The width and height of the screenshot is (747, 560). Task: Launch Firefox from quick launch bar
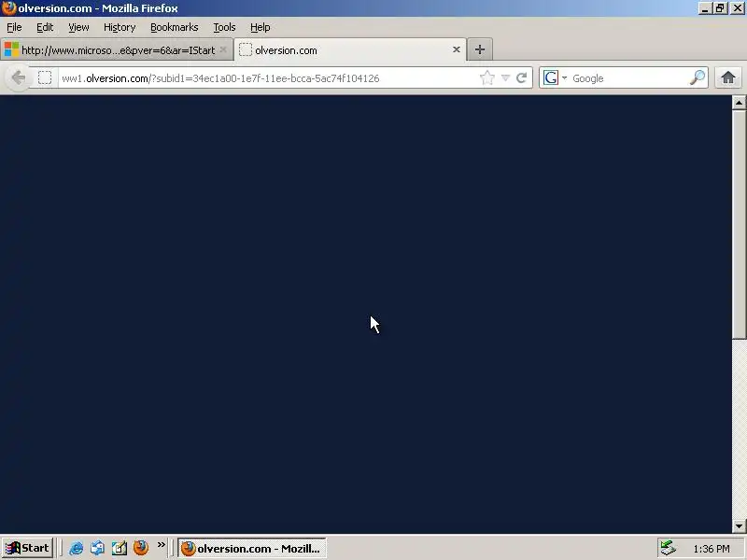pos(141,548)
